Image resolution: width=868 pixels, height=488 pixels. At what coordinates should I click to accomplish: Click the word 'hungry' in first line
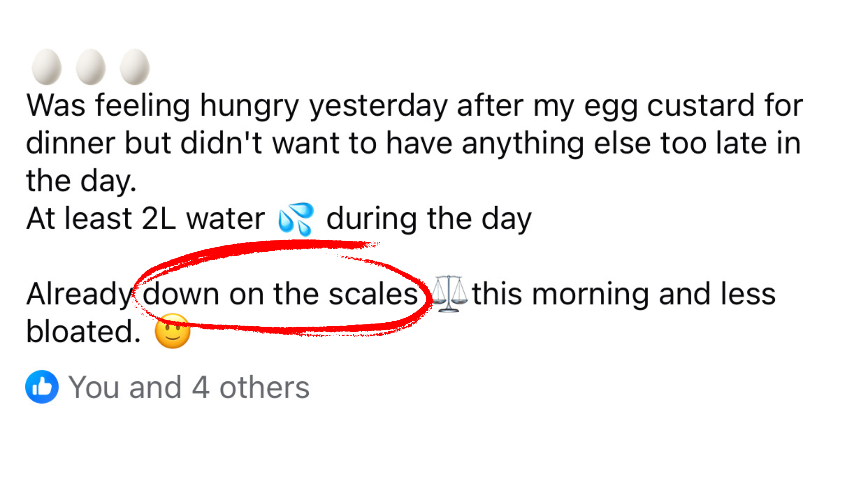(x=249, y=106)
